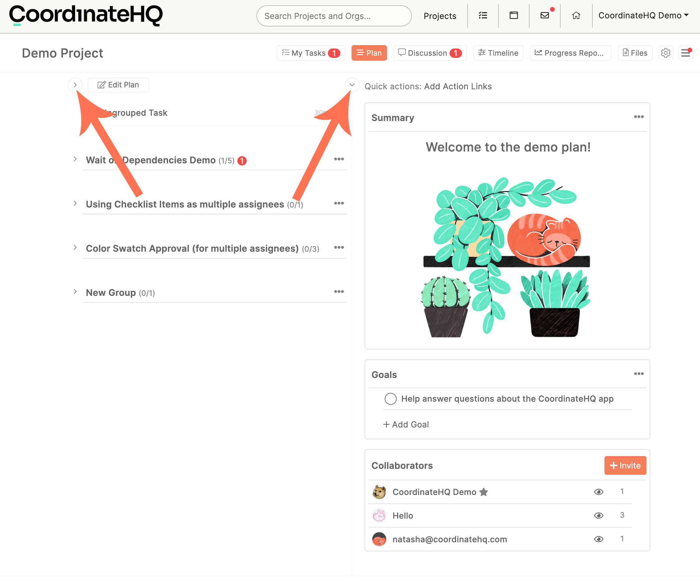This screenshot has height=588, width=700.
Task: Click the Welcome to the demo plan heading
Action: click(x=508, y=147)
